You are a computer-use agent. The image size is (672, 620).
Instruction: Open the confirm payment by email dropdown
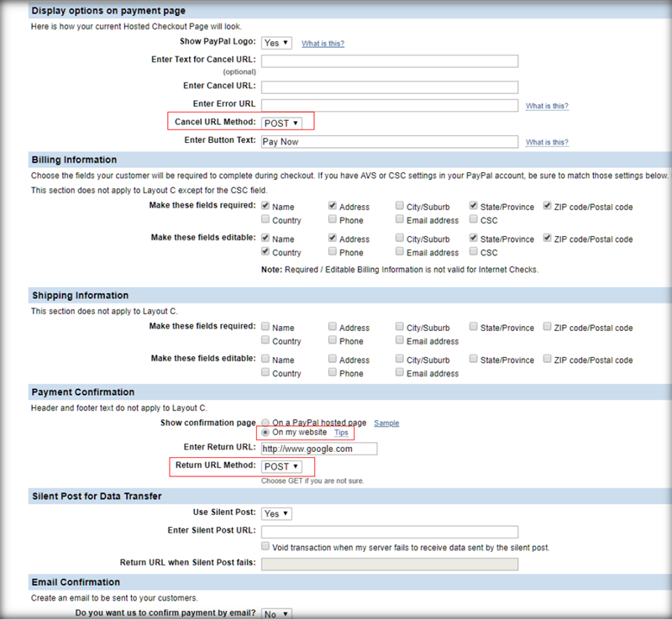tap(276, 614)
